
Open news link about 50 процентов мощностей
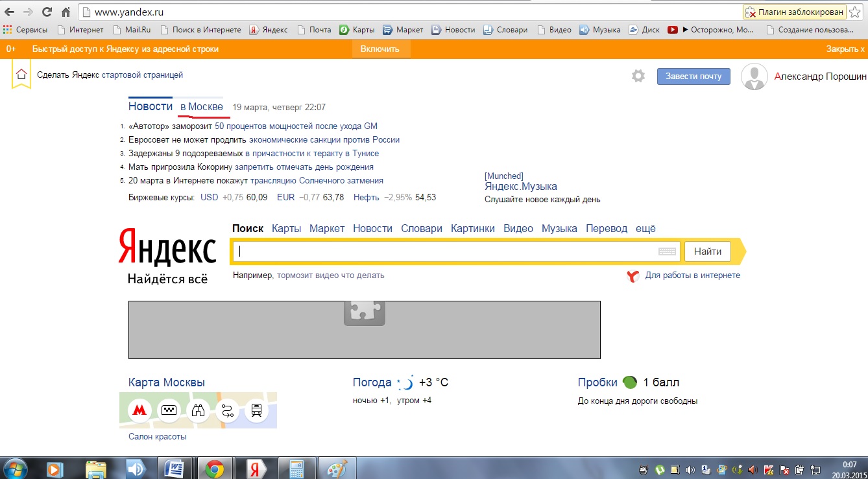296,126
